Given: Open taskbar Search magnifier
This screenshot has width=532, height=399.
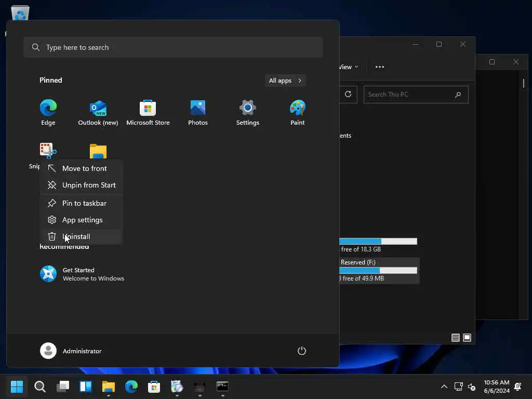Looking at the screenshot, I should [x=39, y=387].
